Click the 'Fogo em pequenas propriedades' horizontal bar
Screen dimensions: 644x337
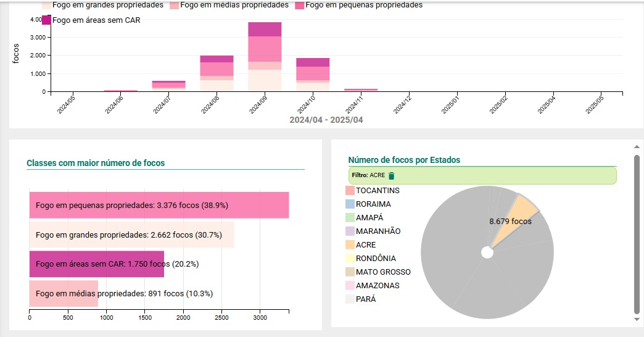click(x=159, y=206)
